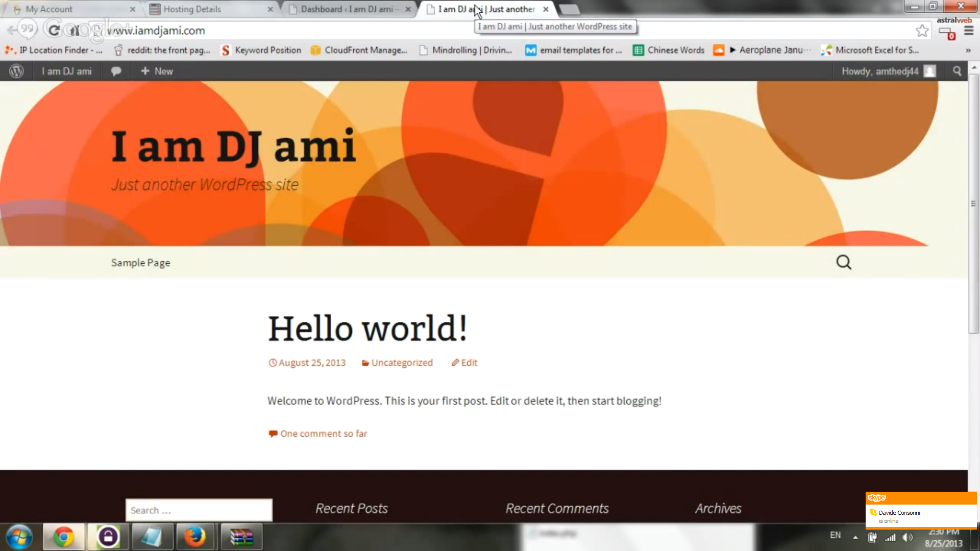Viewport: 980px width, 551px height.
Task: Show hidden system tray icons arrow
Action: (855, 537)
